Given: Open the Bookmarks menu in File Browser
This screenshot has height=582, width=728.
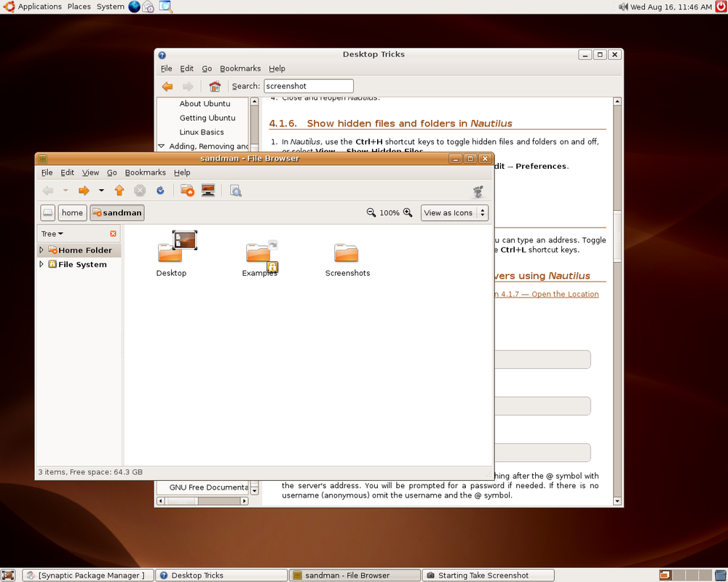Looking at the screenshot, I should (145, 172).
